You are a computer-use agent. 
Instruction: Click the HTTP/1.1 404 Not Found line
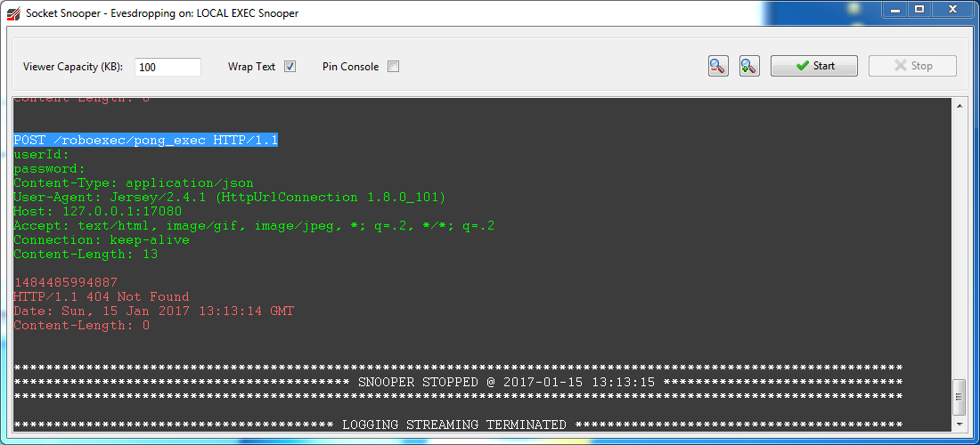[x=102, y=297]
